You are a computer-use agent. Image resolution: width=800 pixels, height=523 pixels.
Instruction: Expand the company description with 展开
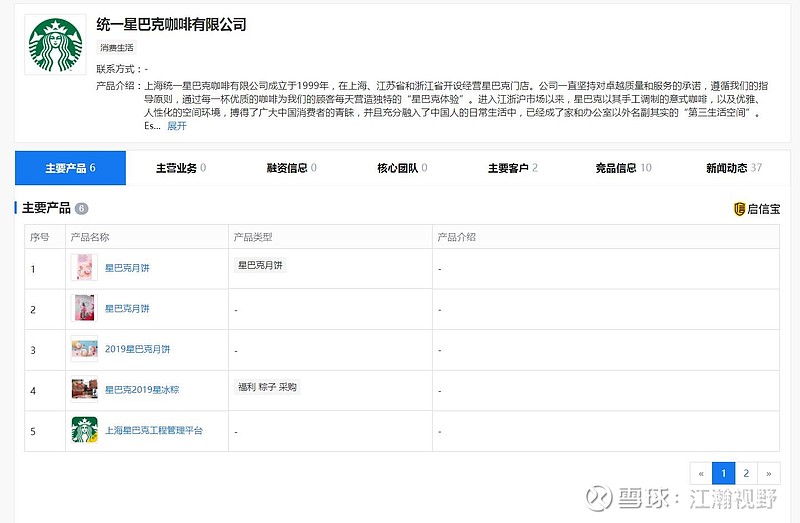[177, 126]
